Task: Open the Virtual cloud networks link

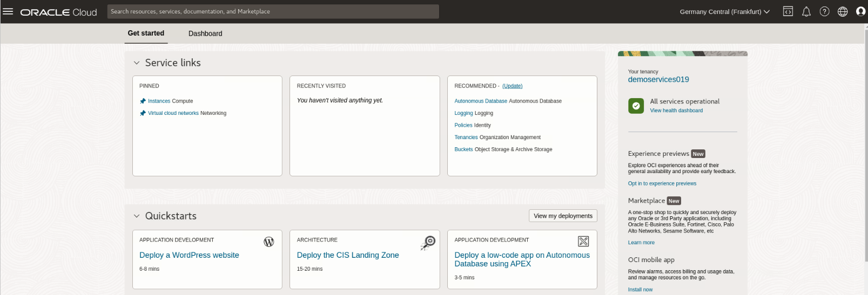Action: tap(173, 113)
